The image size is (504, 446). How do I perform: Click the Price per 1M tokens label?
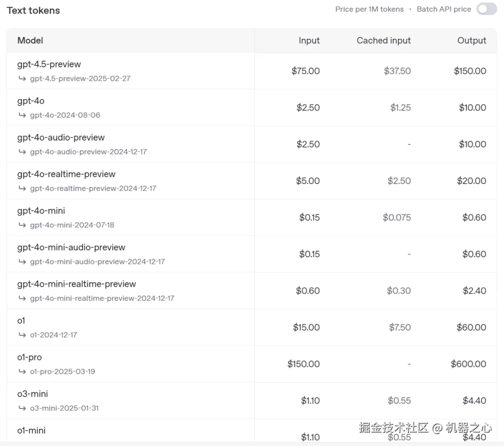coord(369,9)
